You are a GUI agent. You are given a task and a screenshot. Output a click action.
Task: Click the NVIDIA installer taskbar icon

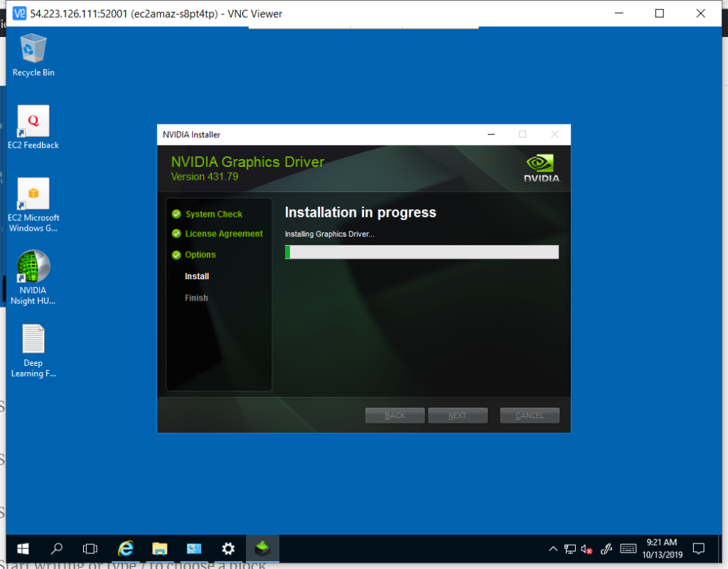(x=262, y=548)
